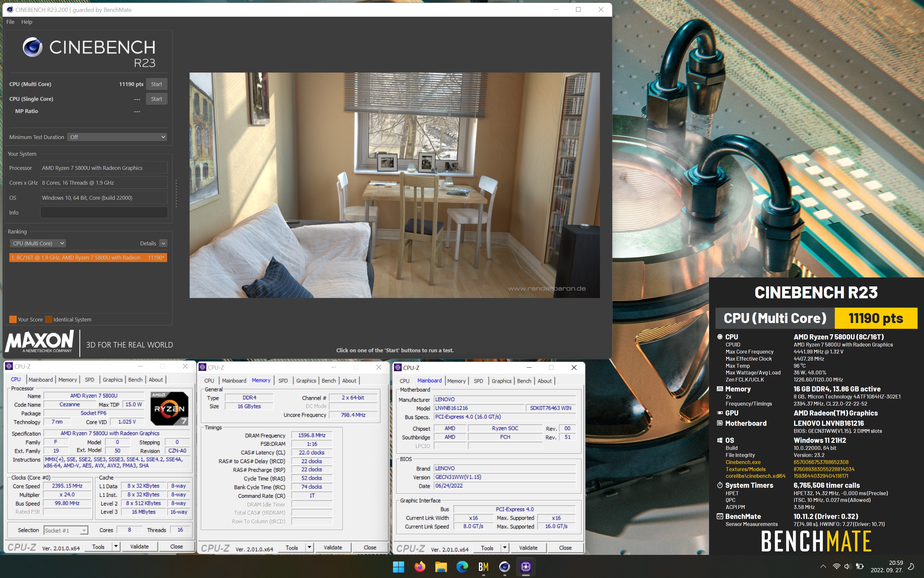Open Tools dropdown arrow in first CPU-Z

click(x=116, y=547)
